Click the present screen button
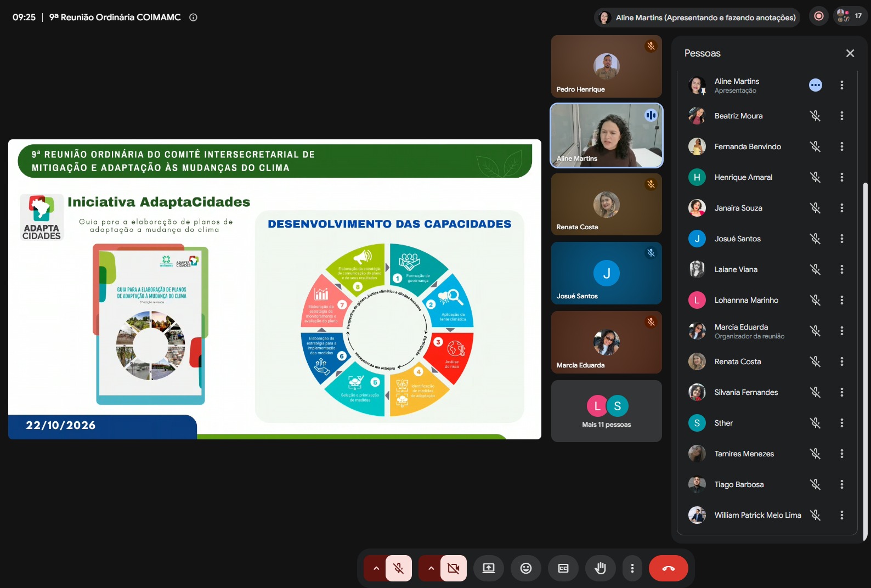The image size is (871, 588). click(x=489, y=568)
